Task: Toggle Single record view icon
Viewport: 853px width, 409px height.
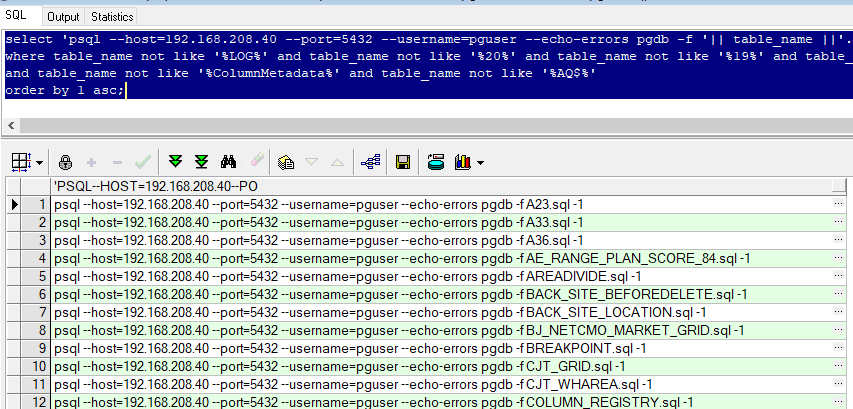Action: [286, 162]
